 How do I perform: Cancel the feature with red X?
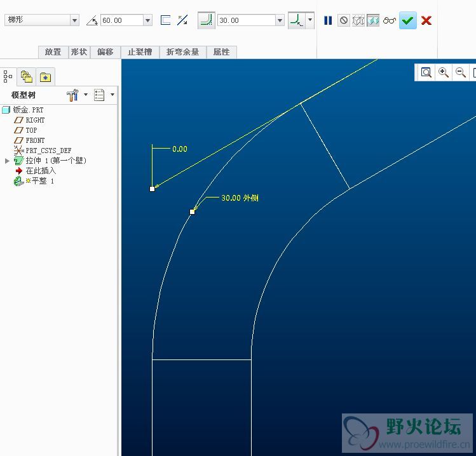click(426, 20)
